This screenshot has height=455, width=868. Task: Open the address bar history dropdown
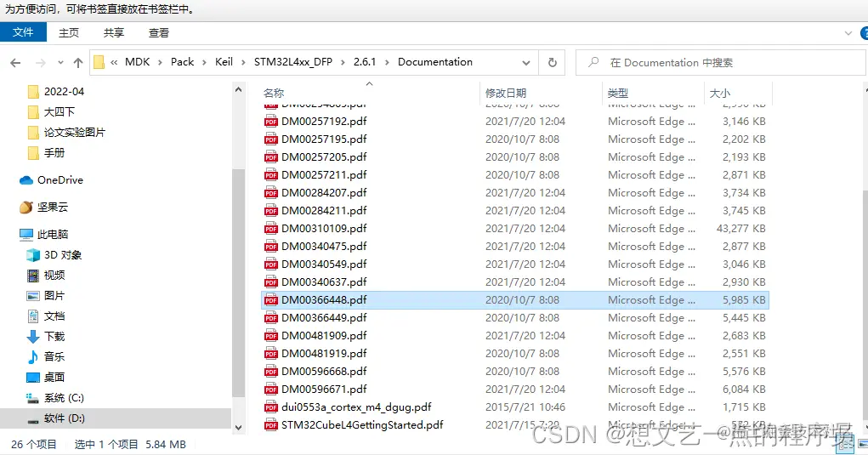(526, 63)
